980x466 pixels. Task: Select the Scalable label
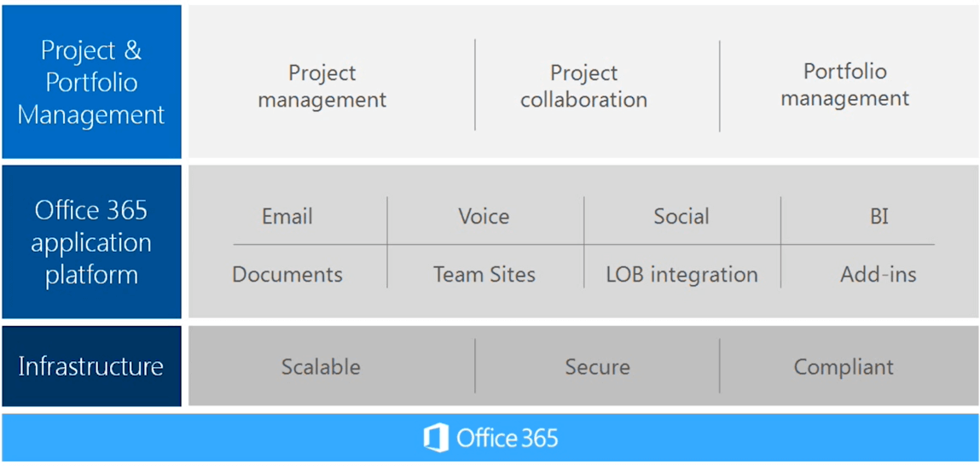tap(321, 367)
